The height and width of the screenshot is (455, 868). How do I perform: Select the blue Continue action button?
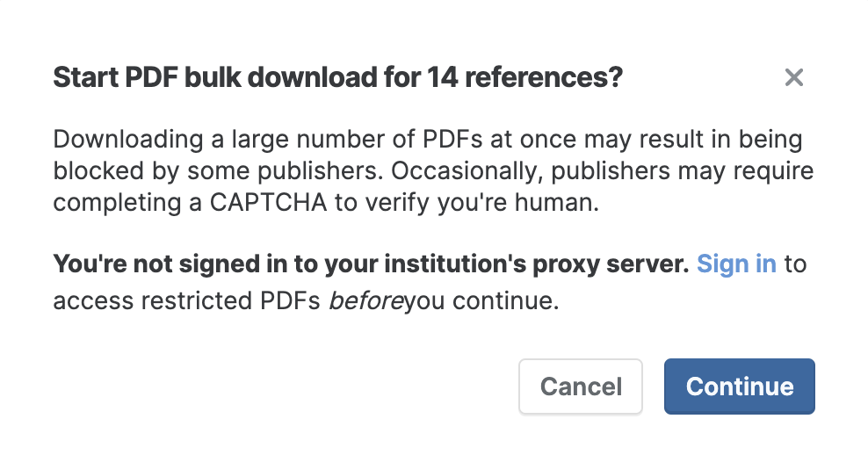740,386
